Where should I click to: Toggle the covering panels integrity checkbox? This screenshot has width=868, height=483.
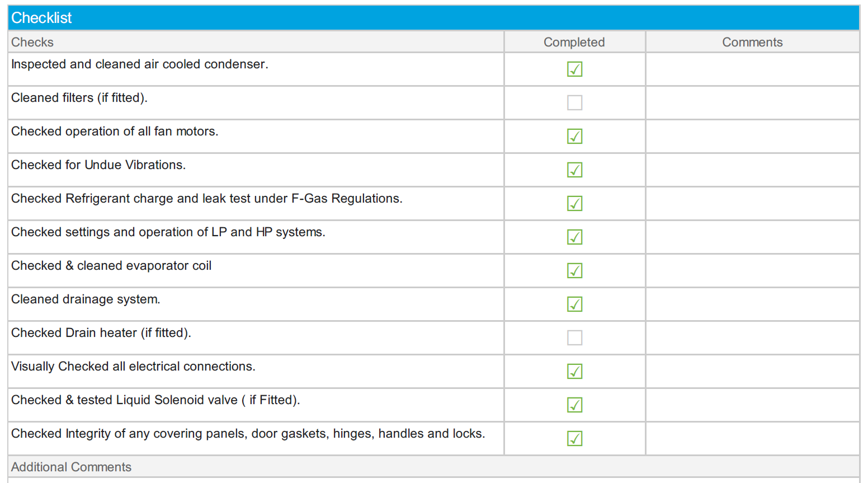pos(574,439)
